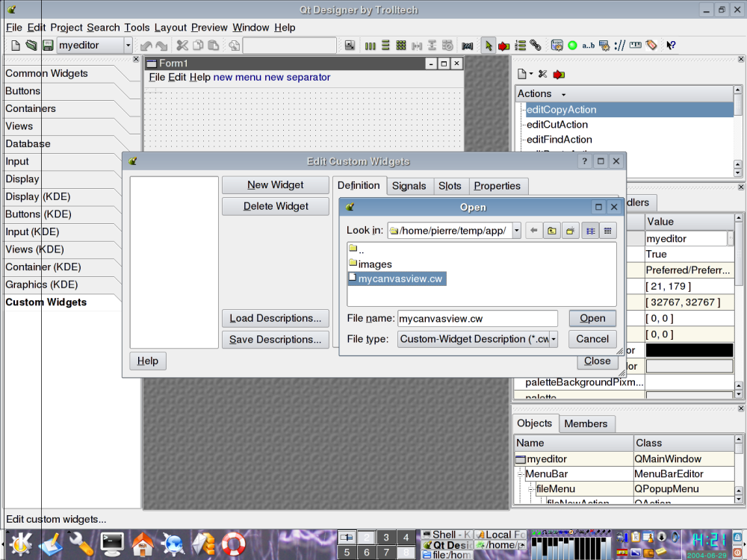
Task: Switch Open dialog to List View
Action: [590, 231]
